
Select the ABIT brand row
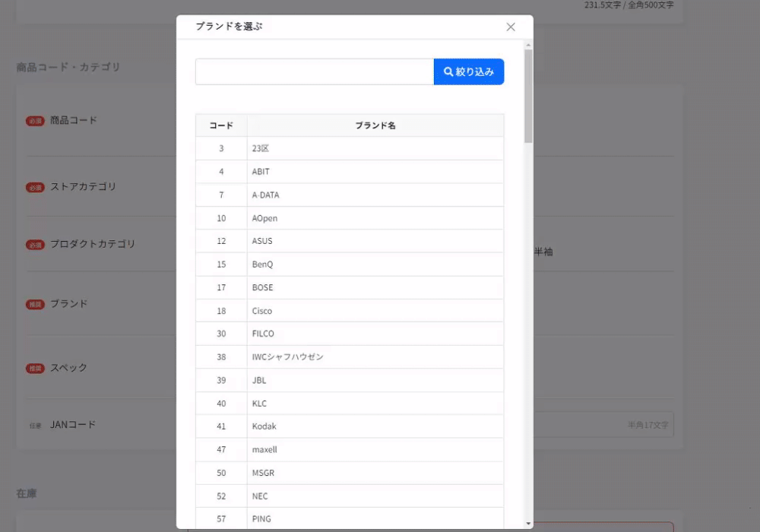[x=350, y=172]
